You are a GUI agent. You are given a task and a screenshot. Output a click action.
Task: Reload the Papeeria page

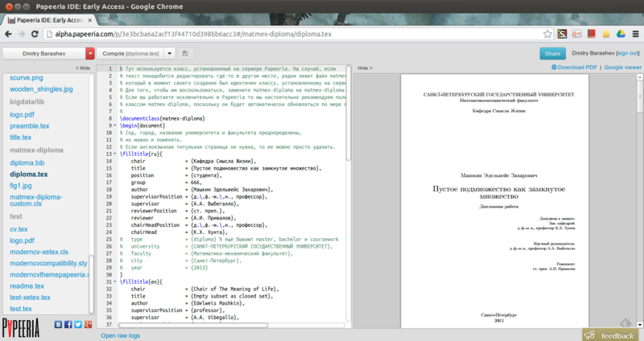click(x=35, y=34)
